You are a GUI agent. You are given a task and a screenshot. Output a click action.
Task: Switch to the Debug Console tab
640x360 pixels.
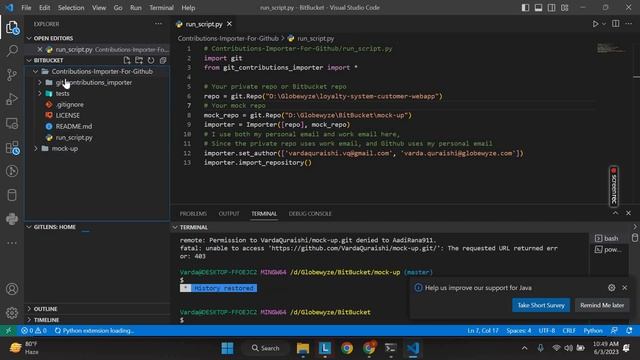(x=310, y=213)
